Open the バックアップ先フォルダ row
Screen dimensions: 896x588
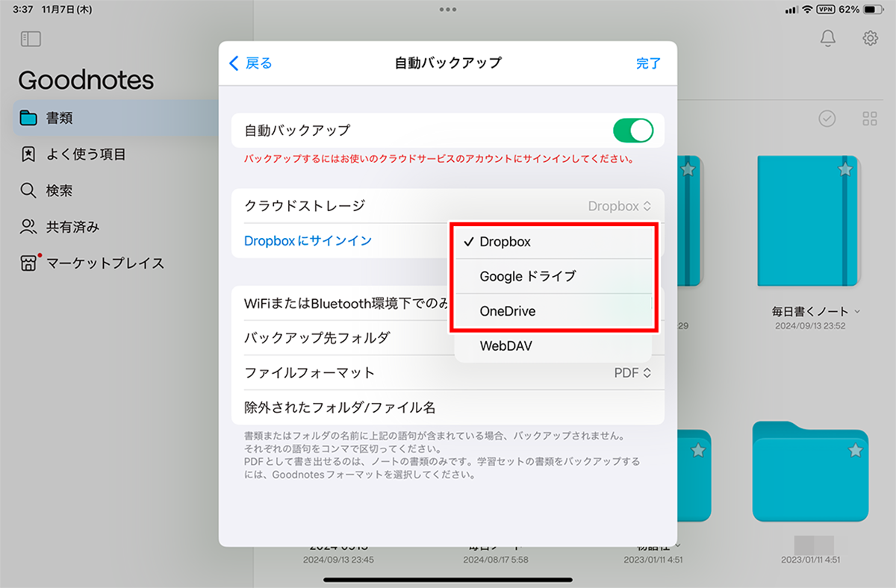pos(448,337)
